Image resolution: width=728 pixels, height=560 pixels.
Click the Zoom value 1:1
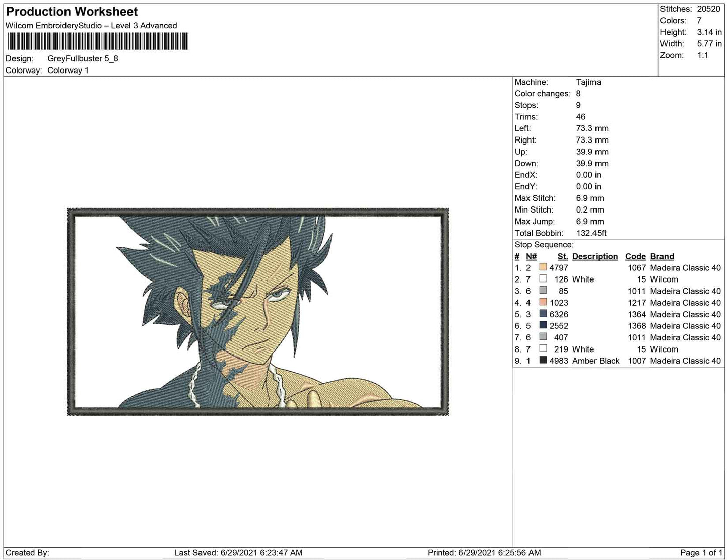tap(703, 55)
